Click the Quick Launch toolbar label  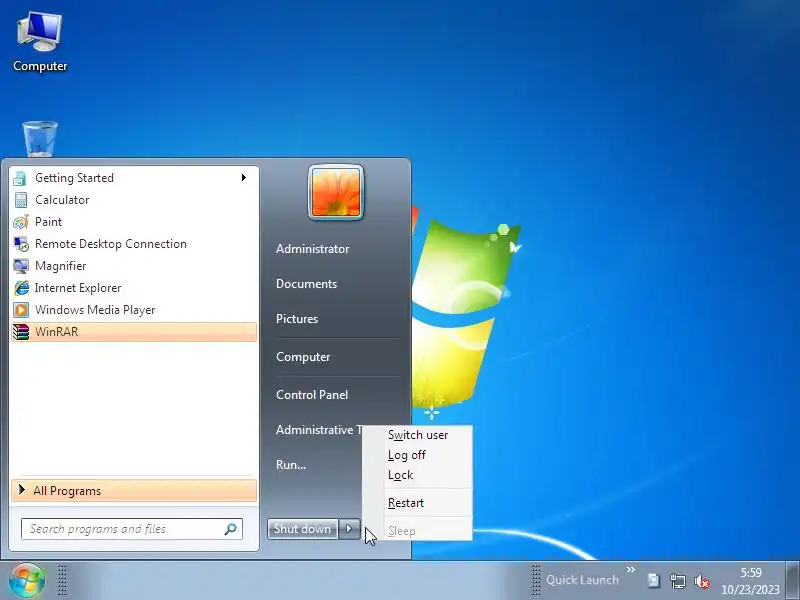pos(582,580)
